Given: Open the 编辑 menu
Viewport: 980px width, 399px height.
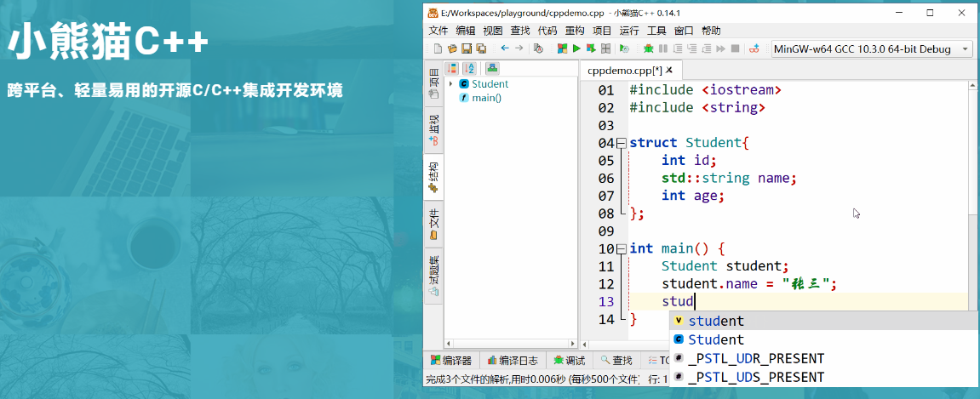Looking at the screenshot, I should pyautogui.click(x=466, y=31).
